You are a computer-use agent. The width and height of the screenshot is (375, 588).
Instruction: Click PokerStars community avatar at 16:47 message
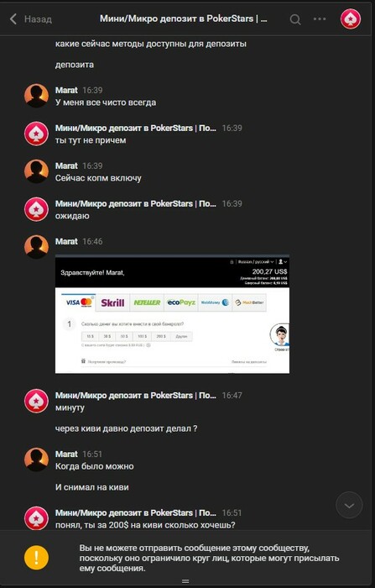point(36,401)
